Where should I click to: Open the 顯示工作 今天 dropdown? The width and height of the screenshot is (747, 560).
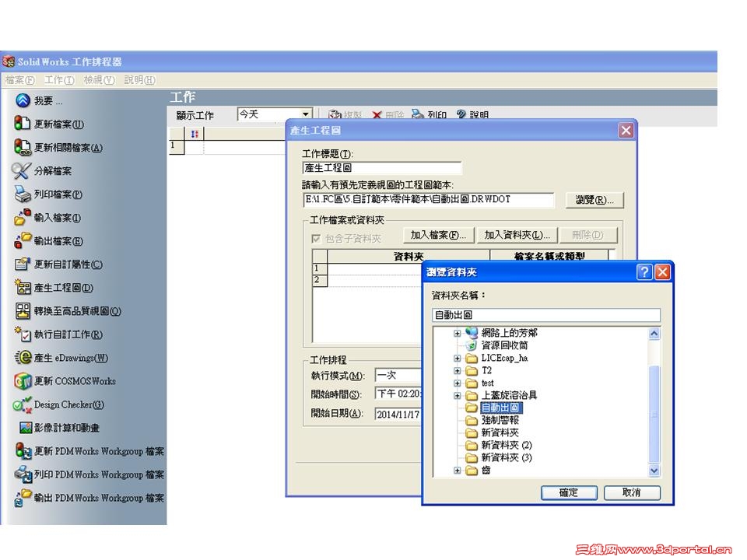tap(306, 114)
